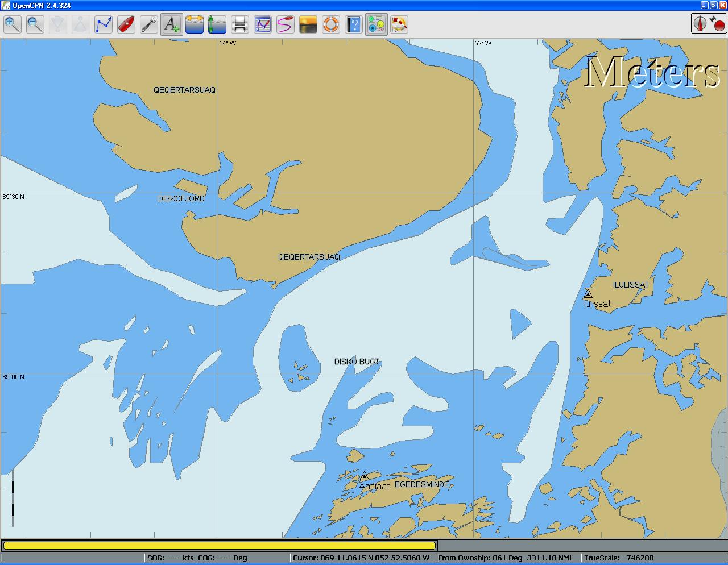Drop man overboard marker with lifebuoy icon

331,24
